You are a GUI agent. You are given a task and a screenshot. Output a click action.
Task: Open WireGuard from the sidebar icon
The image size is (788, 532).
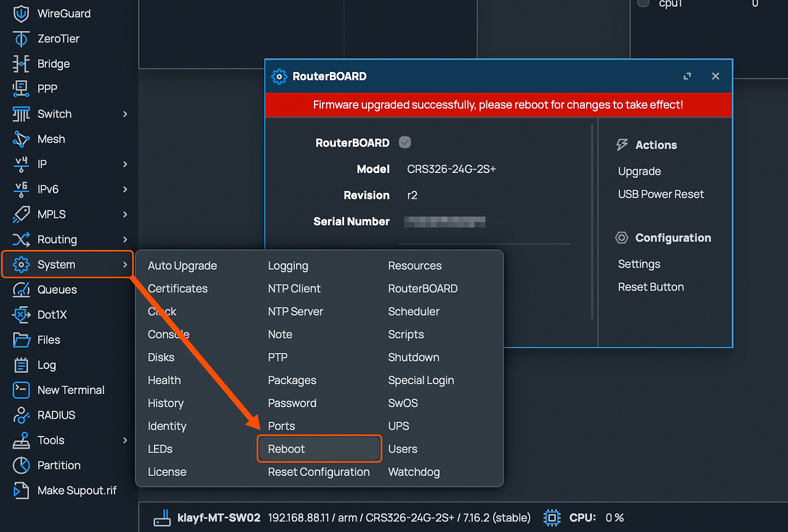(x=21, y=14)
